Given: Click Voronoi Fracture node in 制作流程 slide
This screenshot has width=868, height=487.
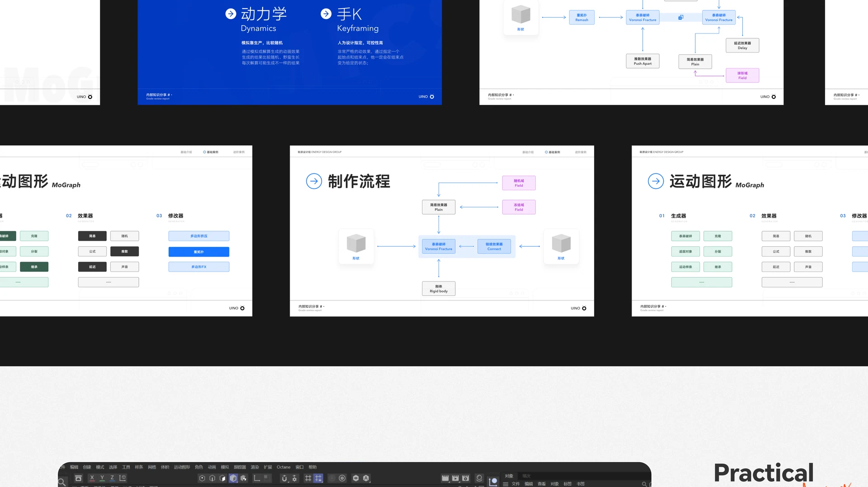Looking at the screenshot, I should (439, 247).
